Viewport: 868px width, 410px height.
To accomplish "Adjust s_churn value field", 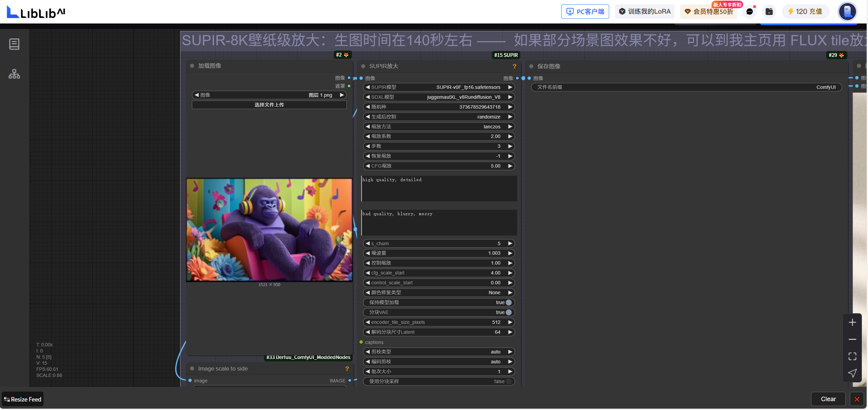I will pyautogui.click(x=439, y=243).
